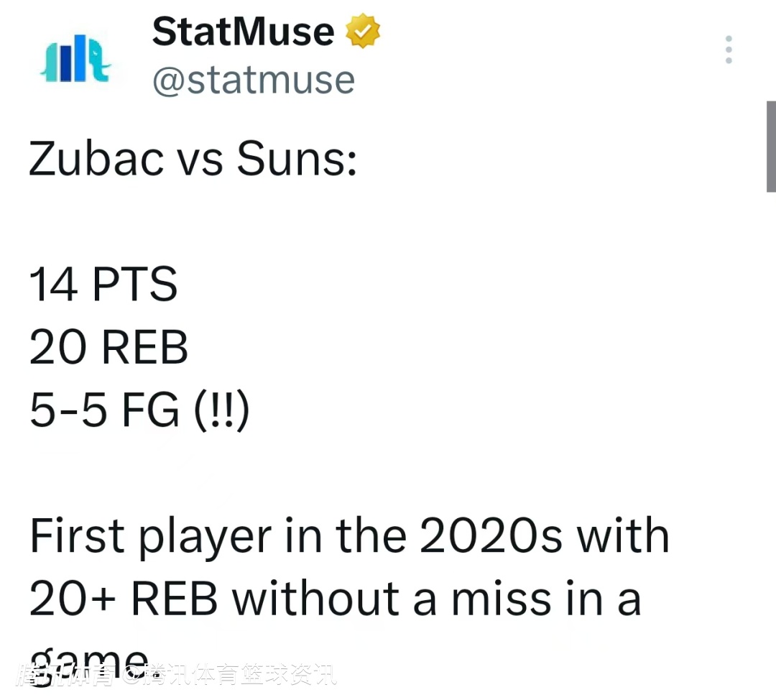Click the word with ending the line

tap(622, 536)
